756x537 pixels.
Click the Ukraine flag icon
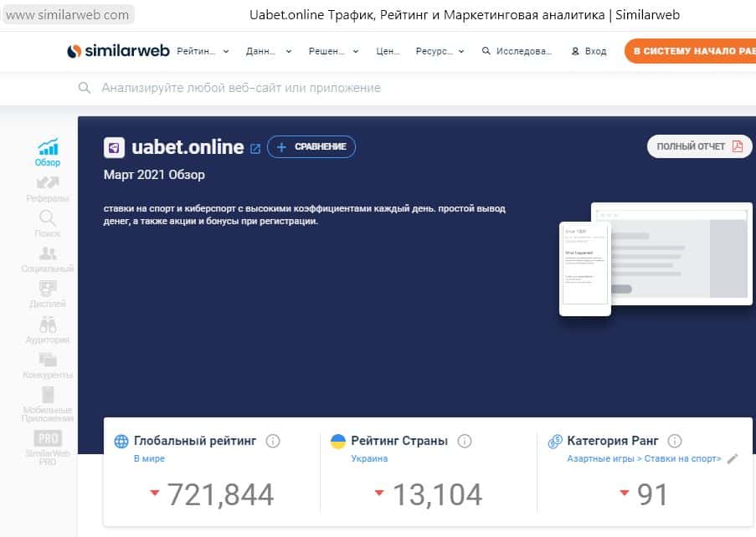point(338,441)
